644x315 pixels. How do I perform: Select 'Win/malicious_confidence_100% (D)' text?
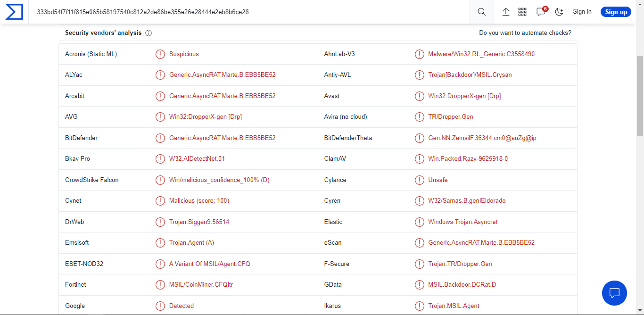tap(219, 180)
